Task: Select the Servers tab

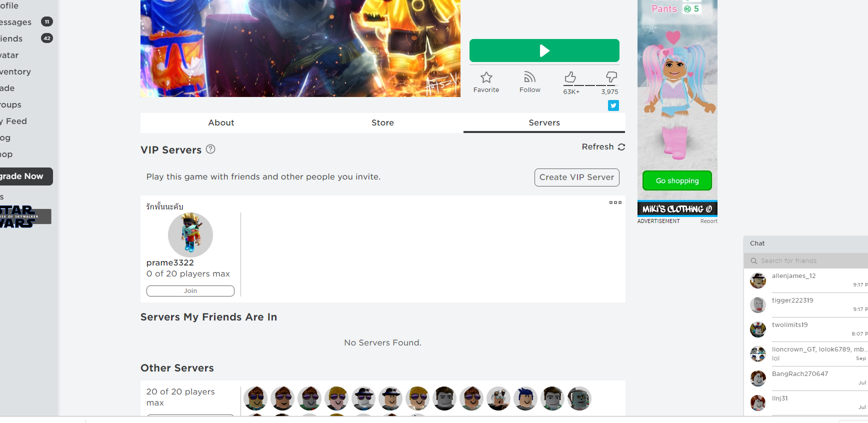Action: 544,123
